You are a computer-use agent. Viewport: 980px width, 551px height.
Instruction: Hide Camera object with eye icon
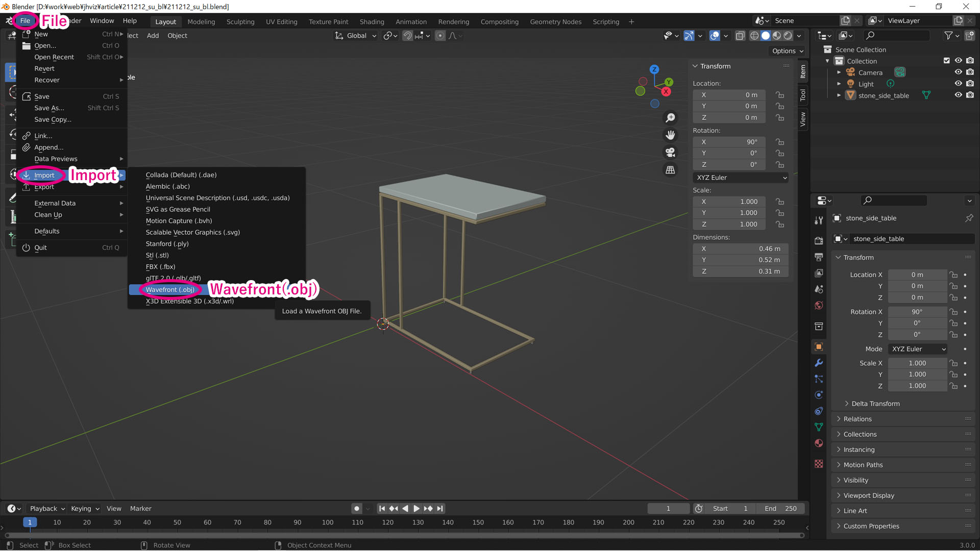[x=958, y=72]
